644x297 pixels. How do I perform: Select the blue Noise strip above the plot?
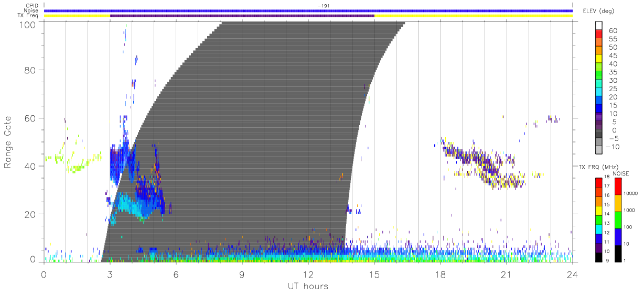(308, 10)
